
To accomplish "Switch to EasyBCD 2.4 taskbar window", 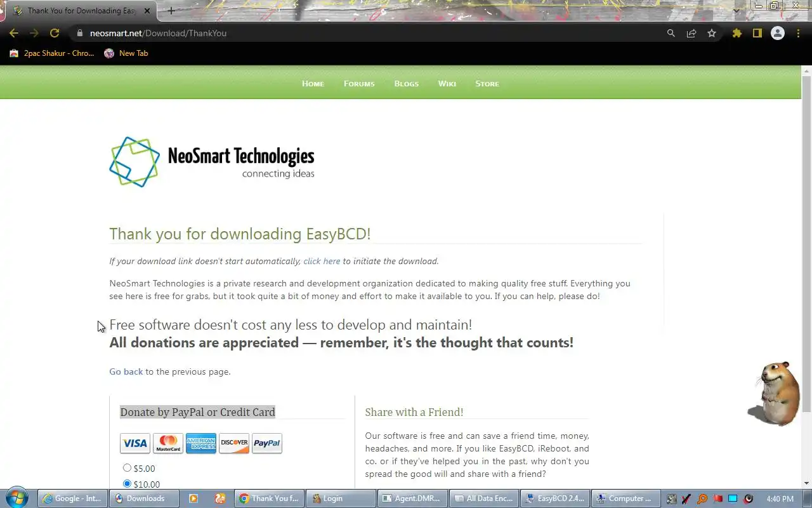I will (555, 498).
